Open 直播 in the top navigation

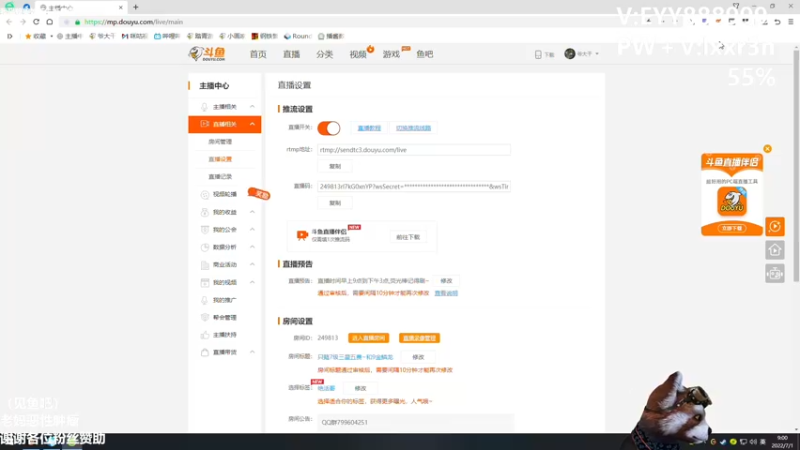coord(291,54)
